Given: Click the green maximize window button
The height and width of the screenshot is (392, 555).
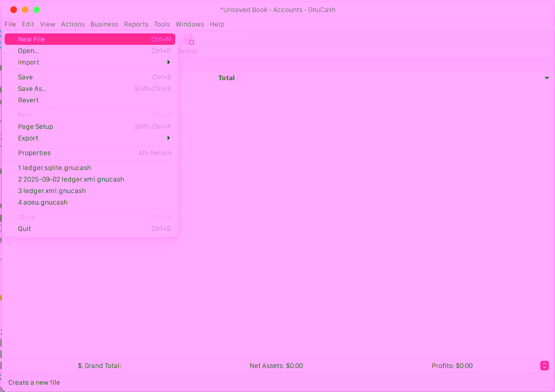Looking at the screenshot, I should click(x=37, y=10).
